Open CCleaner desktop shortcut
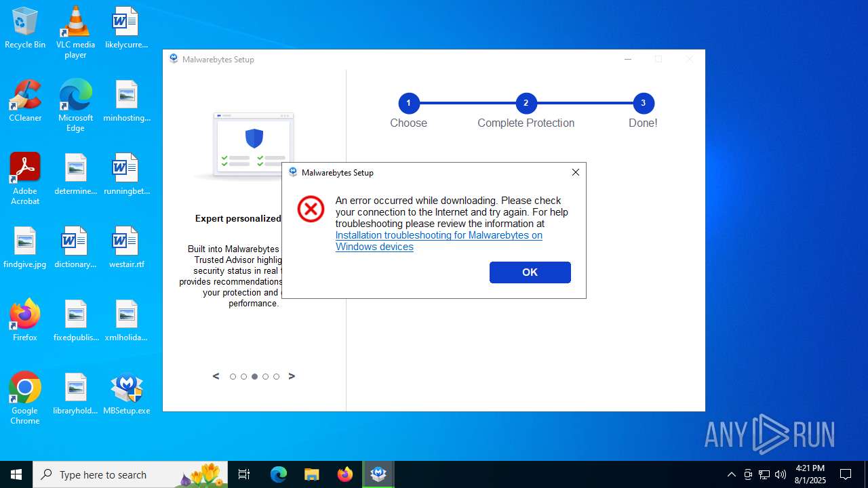The image size is (868, 488). (x=25, y=101)
